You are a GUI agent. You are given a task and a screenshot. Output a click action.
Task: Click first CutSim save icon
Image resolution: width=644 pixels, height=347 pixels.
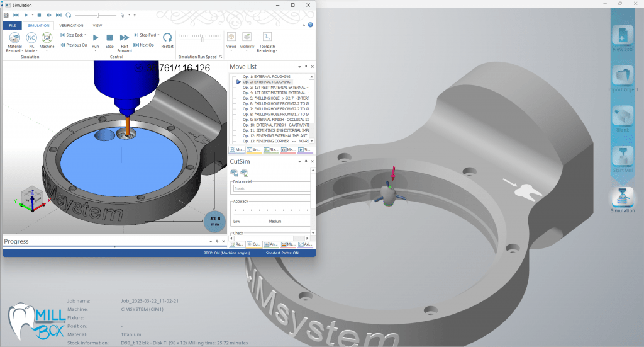click(x=234, y=173)
